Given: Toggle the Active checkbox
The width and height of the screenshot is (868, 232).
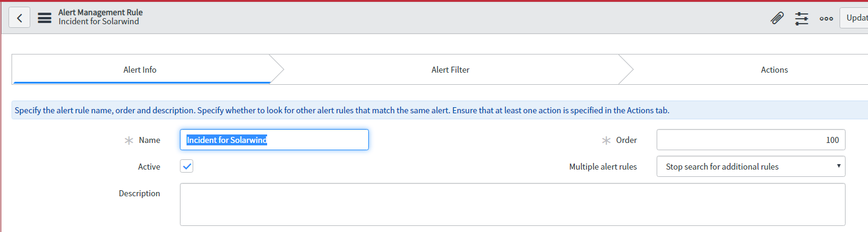Looking at the screenshot, I should (187, 166).
